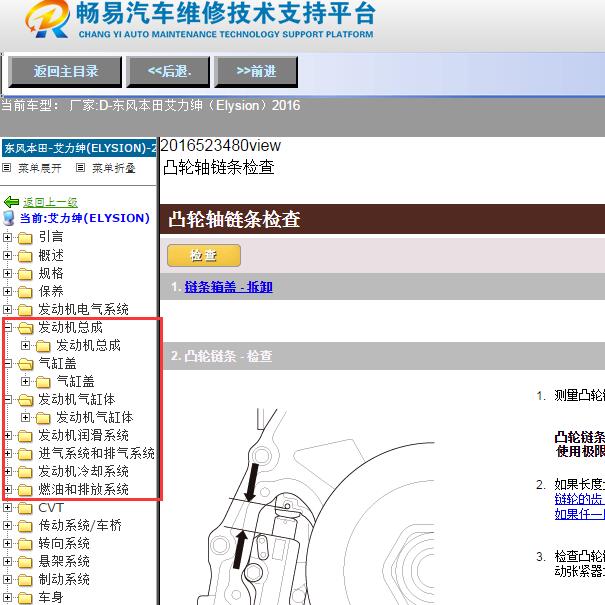Click the 当前:艾力绅(ELYSION) label
Viewport: 605px width, 605px height.
tap(84, 218)
